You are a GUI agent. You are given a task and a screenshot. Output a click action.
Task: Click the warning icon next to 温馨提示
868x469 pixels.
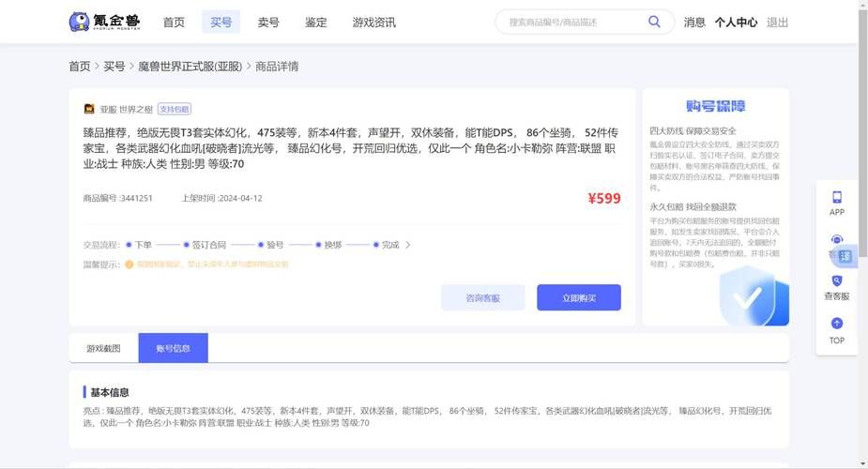[x=129, y=265]
